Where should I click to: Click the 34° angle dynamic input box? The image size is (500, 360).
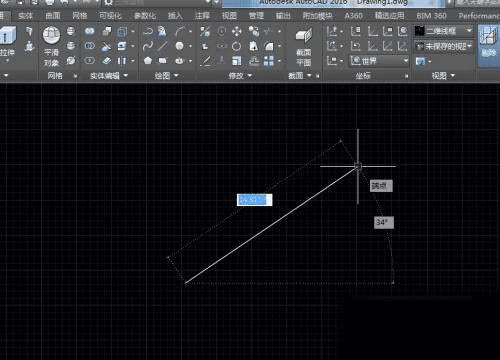pos(384,222)
